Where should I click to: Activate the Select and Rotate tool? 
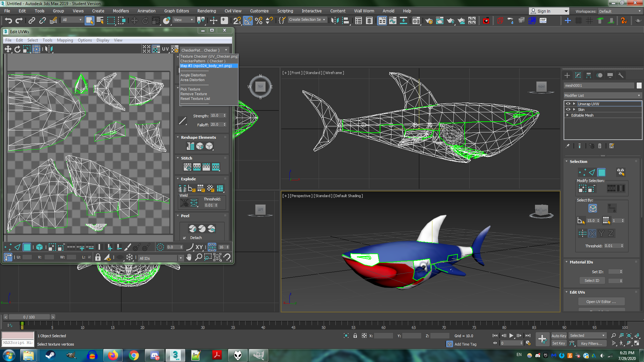pyautogui.click(x=145, y=21)
